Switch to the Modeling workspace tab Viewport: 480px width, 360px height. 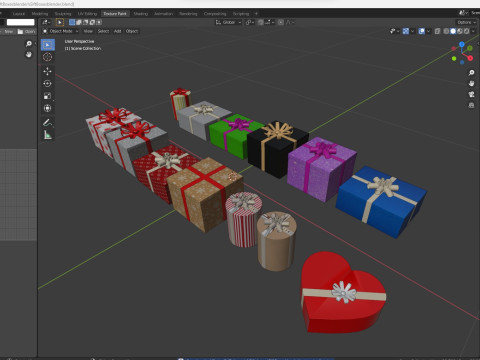pos(40,14)
